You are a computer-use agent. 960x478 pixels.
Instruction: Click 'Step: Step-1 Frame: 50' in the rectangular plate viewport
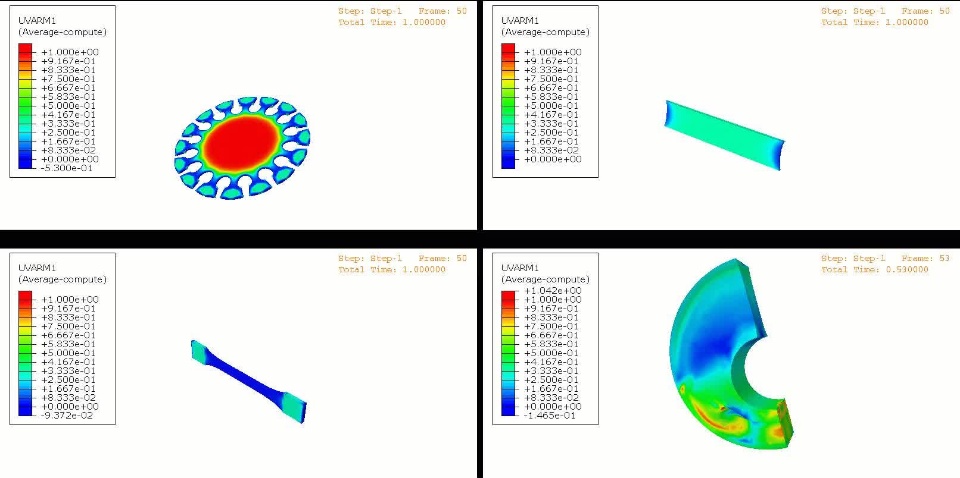[x=885, y=11]
